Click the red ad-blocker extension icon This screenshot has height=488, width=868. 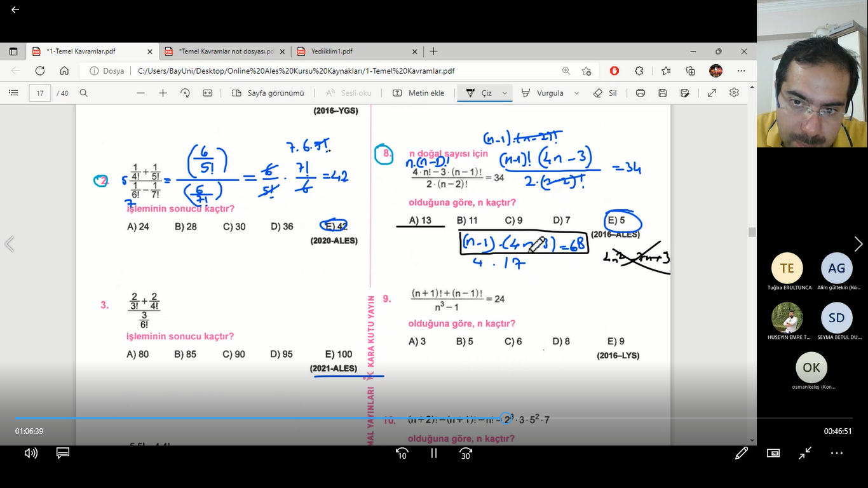point(614,71)
